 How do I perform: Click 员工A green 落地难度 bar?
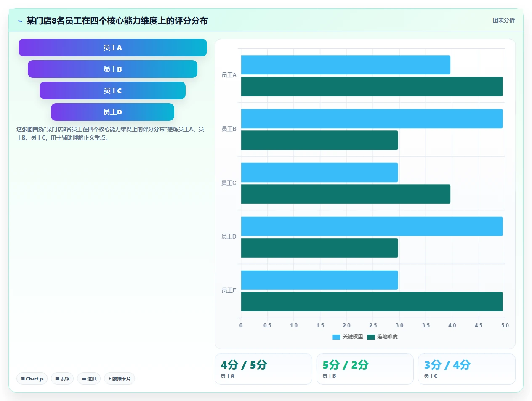point(372,86)
